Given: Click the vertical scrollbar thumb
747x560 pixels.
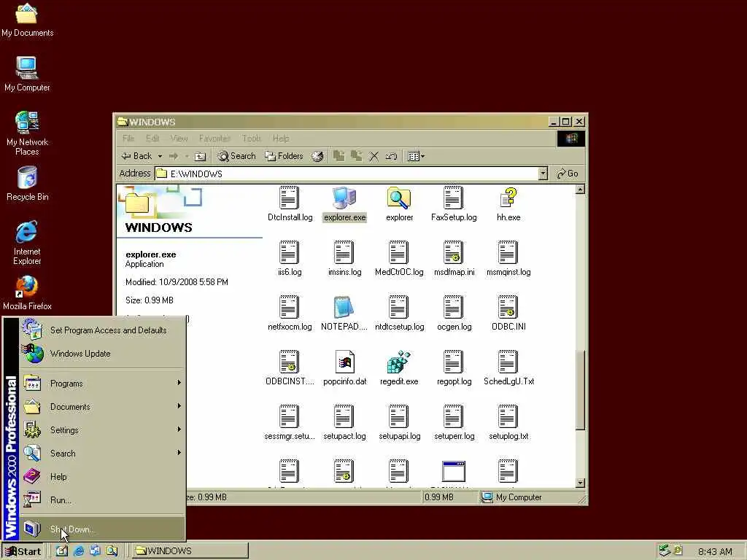Looking at the screenshot, I should [x=580, y=390].
